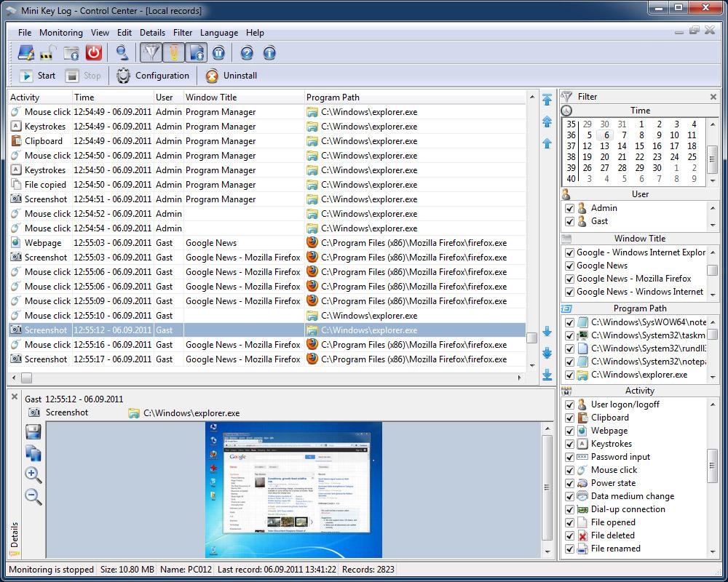The width and height of the screenshot is (728, 582).
Task: Zoom into the screenshot preview
Action: click(x=33, y=475)
